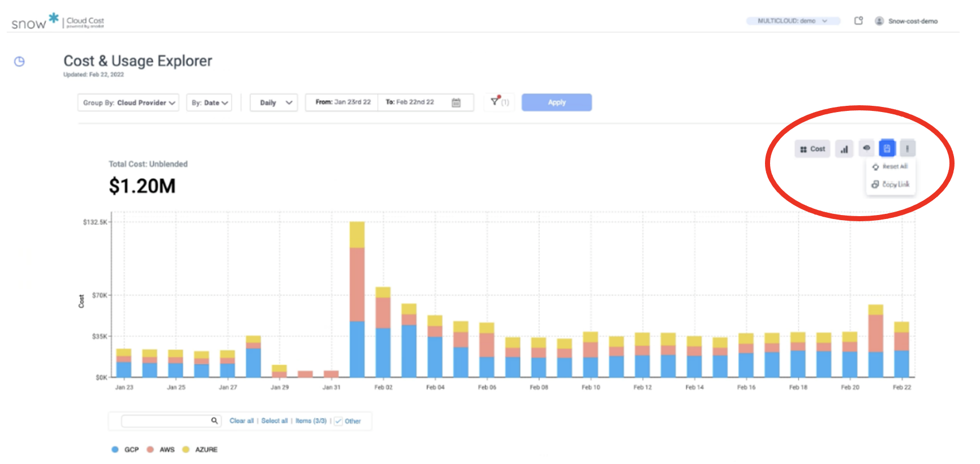Click the tallest bar on Feb 01

click(x=357, y=299)
